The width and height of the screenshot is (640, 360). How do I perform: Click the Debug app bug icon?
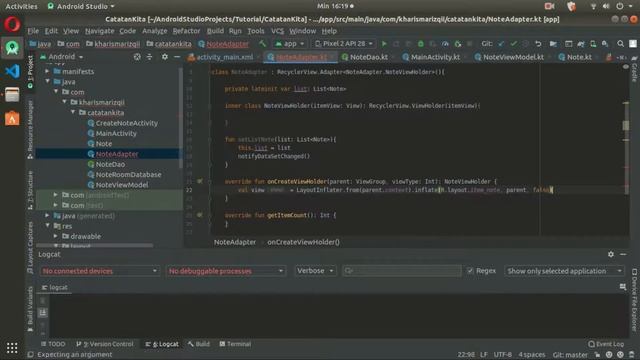point(421,44)
